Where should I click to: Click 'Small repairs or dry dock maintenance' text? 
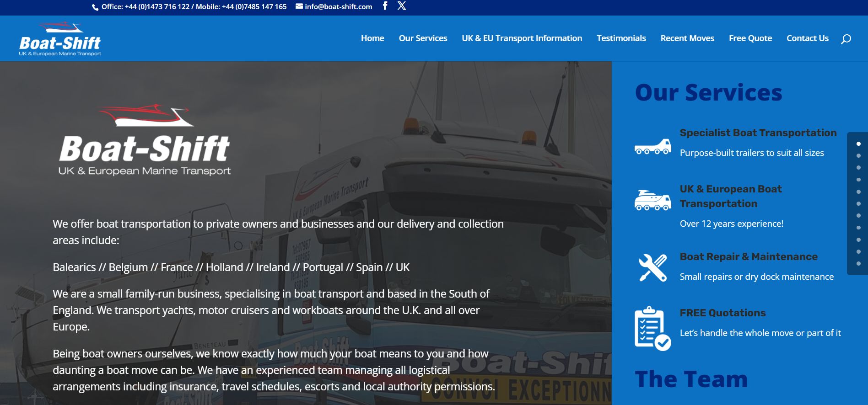tap(757, 277)
